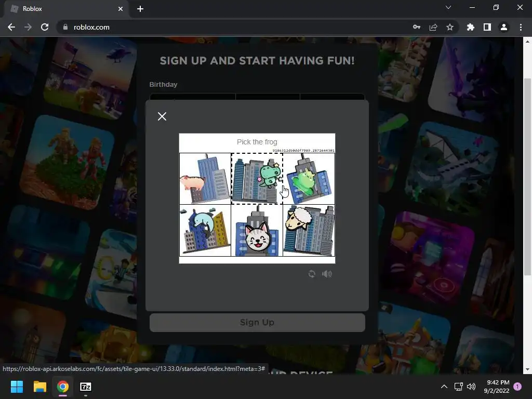Open the notification badge showing 1
The height and width of the screenshot is (399, 532).
tap(517, 387)
